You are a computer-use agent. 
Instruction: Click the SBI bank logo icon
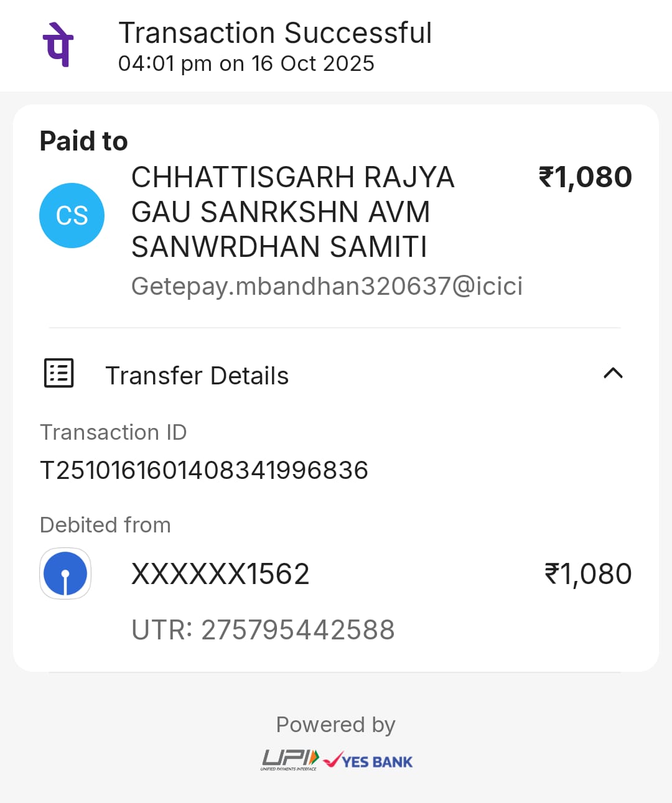[65, 573]
